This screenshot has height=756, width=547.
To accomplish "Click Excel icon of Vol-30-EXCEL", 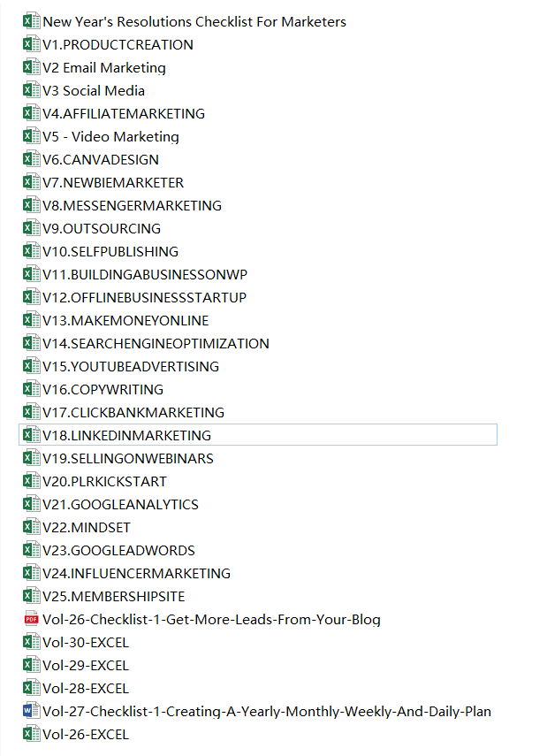I will tap(31, 642).
